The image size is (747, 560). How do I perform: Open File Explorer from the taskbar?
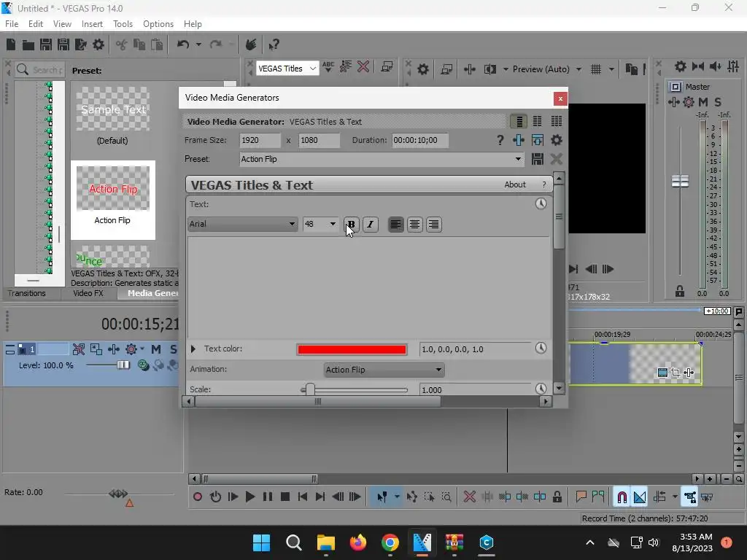[326, 542]
